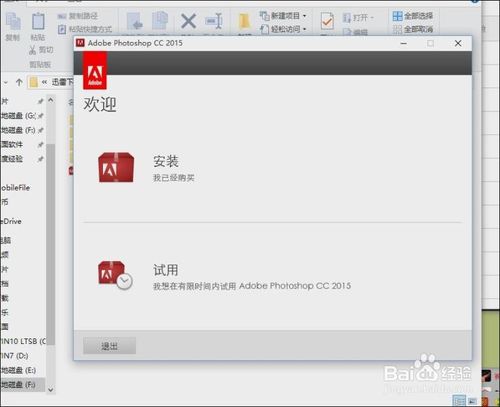Click the folder icon in Explorer address bar
The width and height of the screenshot is (500, 407).
click(33, 82)
